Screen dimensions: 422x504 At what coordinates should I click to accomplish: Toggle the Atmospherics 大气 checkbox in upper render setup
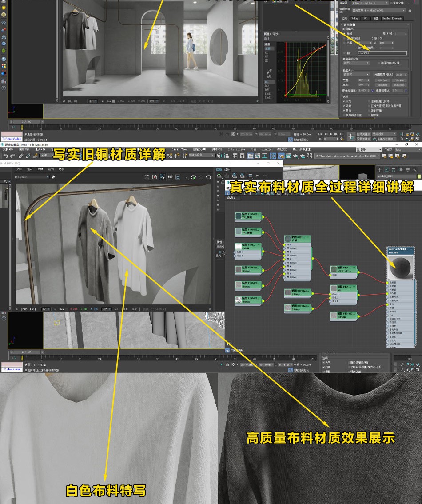(344, 101)
